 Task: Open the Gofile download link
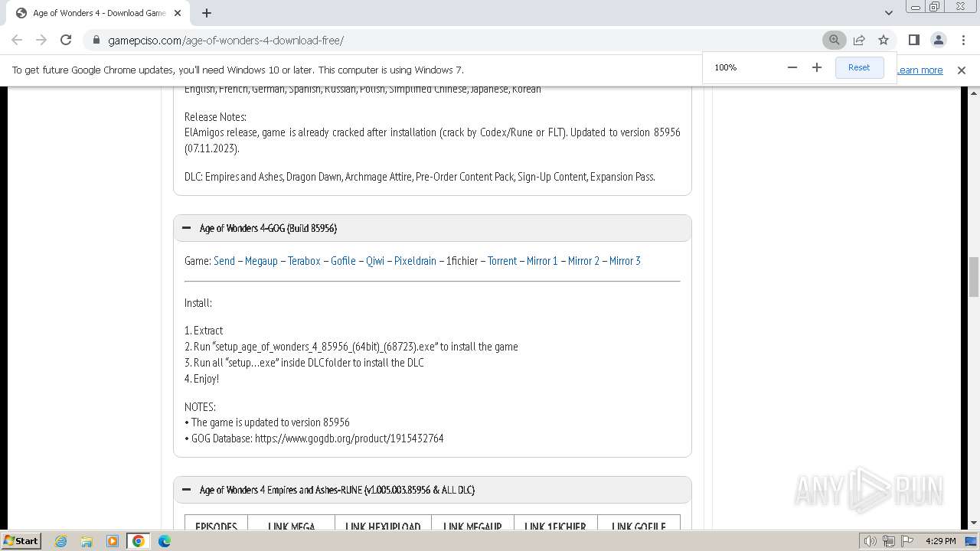coord(343,261)
